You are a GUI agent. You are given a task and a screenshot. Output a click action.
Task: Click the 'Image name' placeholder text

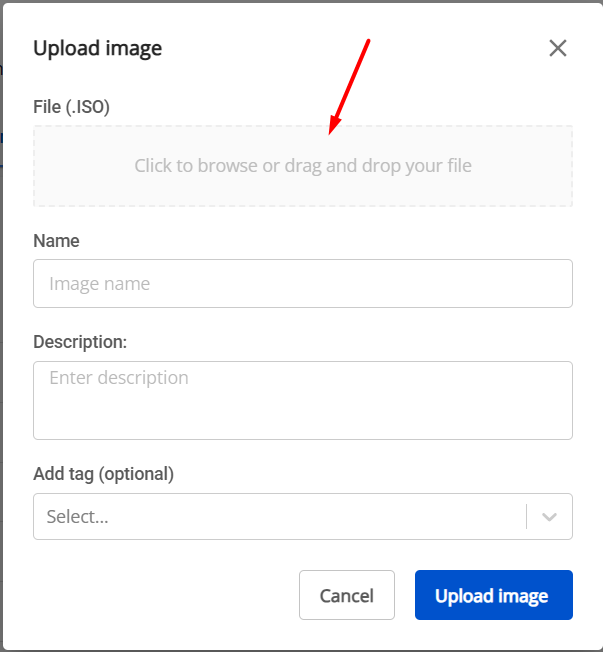(99, 284)
